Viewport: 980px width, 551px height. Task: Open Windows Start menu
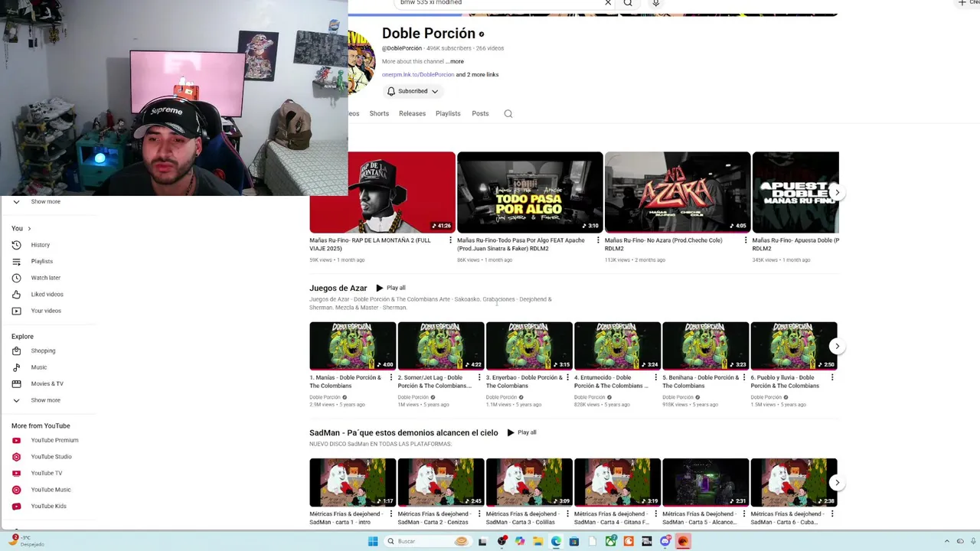[x=372, y=541]
